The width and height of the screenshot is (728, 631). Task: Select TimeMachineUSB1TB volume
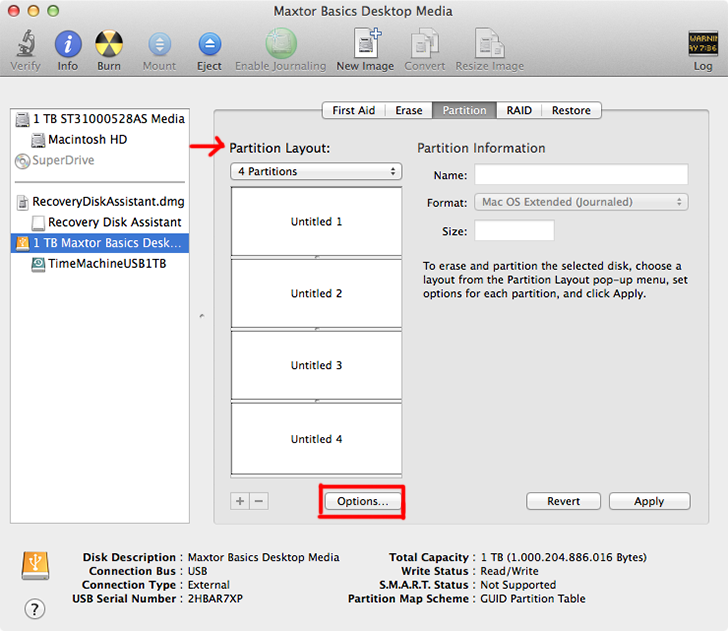[x=100, y=264]
